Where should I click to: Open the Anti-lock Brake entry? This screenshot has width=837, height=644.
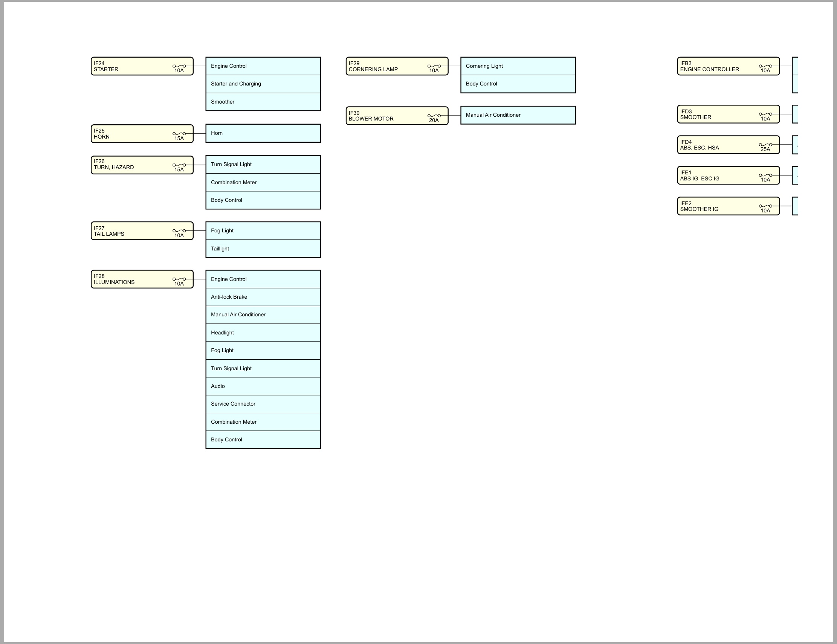[x=263, y=297]
